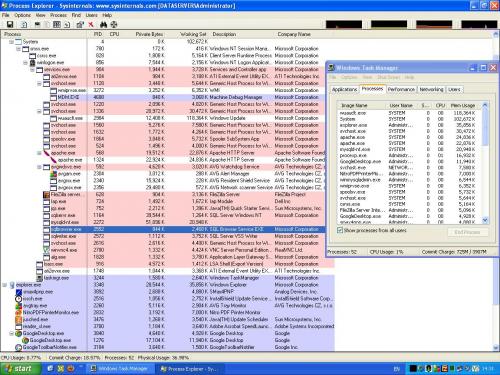Collapse the services.exe tree node
The height and width of the screenshot is (375, 500).
[32, 70]
